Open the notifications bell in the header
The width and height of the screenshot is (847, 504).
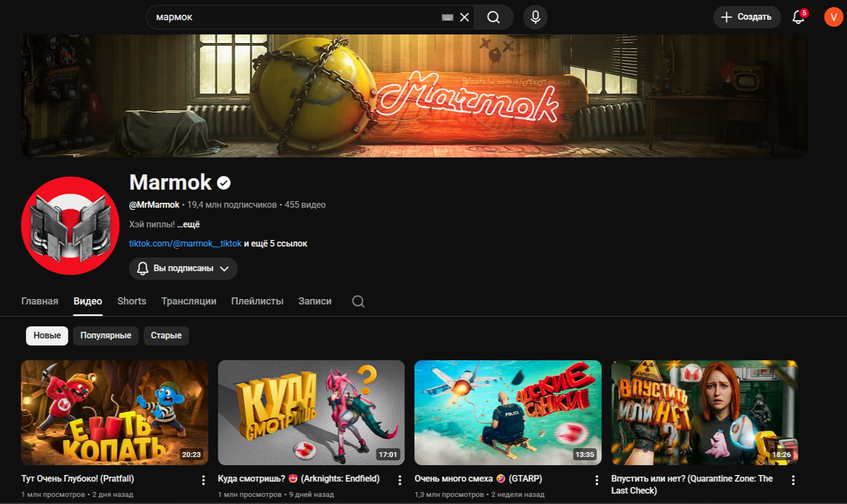(x=799, y=17)
